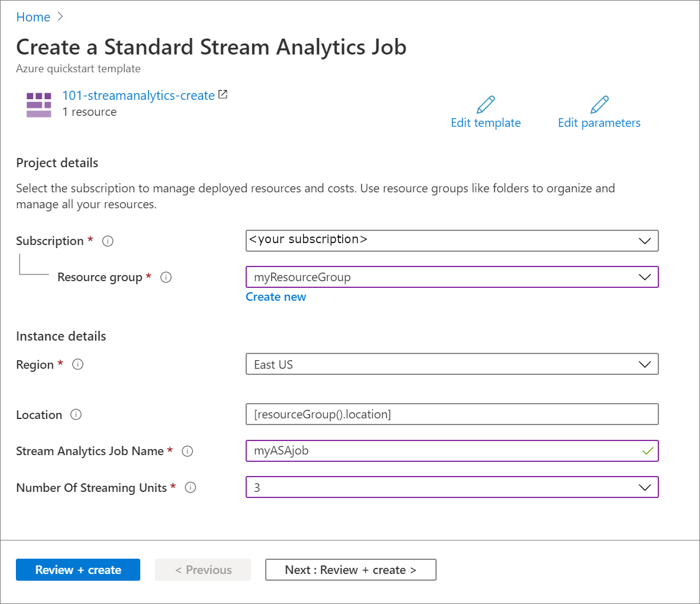Viewport: 700px width, 604px height.
Task: Select the Stream Analytics Job Name input field
Action: tap(429, 451)
